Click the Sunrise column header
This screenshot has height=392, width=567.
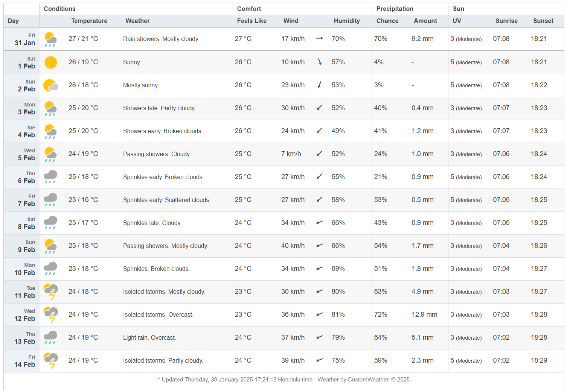point(506,21)
